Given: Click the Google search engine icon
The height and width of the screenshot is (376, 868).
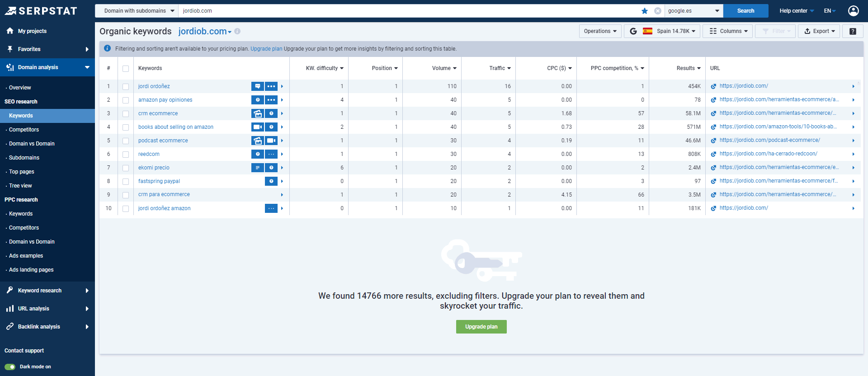Looking at the screenshot, I should point(633,31).
